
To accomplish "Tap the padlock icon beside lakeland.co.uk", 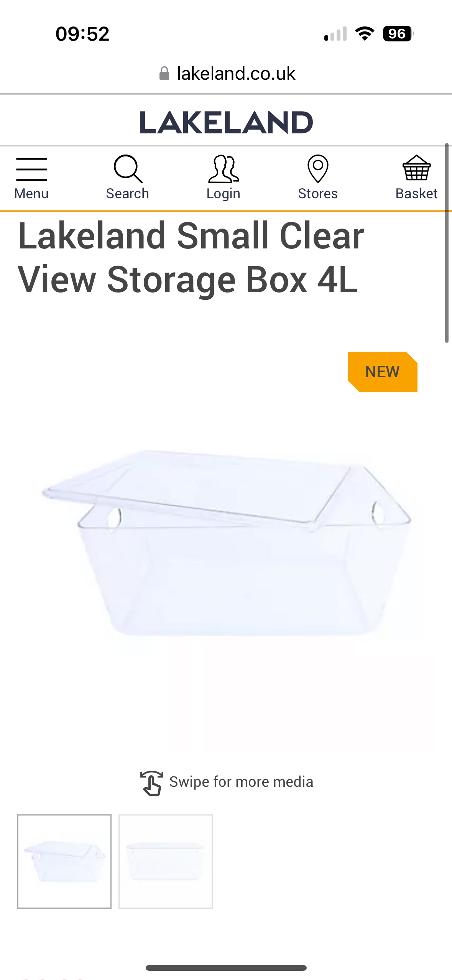I will 164,73.
